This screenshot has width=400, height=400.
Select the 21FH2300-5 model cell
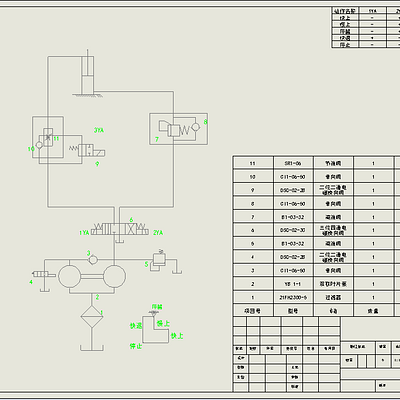click(293, 297)
